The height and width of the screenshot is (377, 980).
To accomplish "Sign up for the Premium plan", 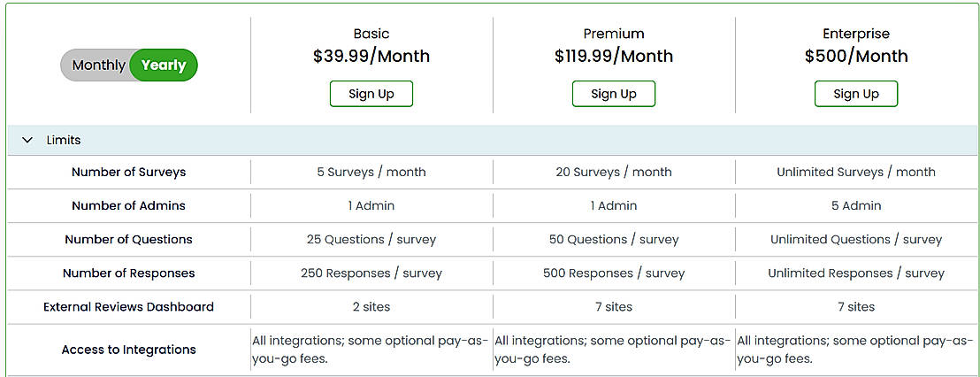I will point(614,94).
